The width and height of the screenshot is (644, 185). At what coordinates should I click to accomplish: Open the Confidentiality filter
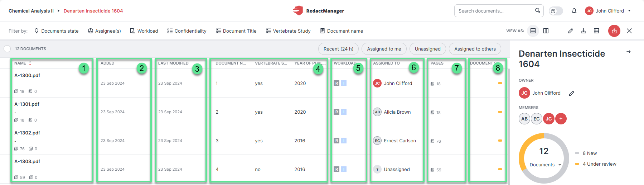[x=187, y=31]
